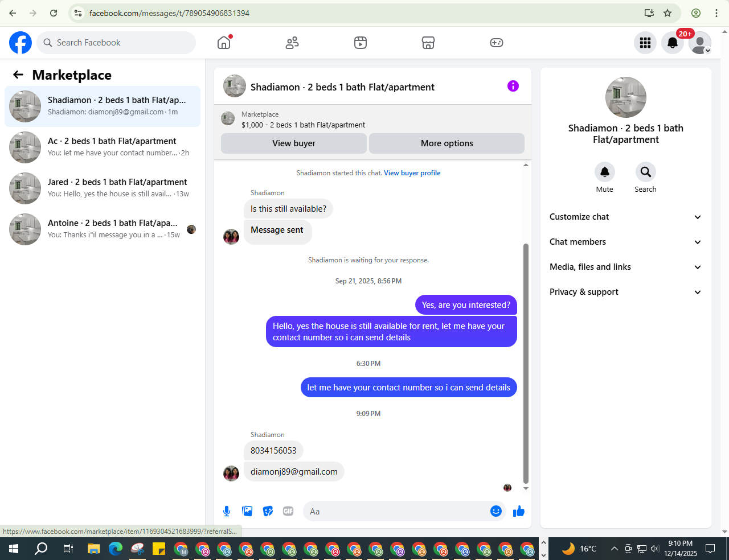The image size is (729, 560).
Task: Open the Jared conversation in the list
Action: [x=103, y=188]
